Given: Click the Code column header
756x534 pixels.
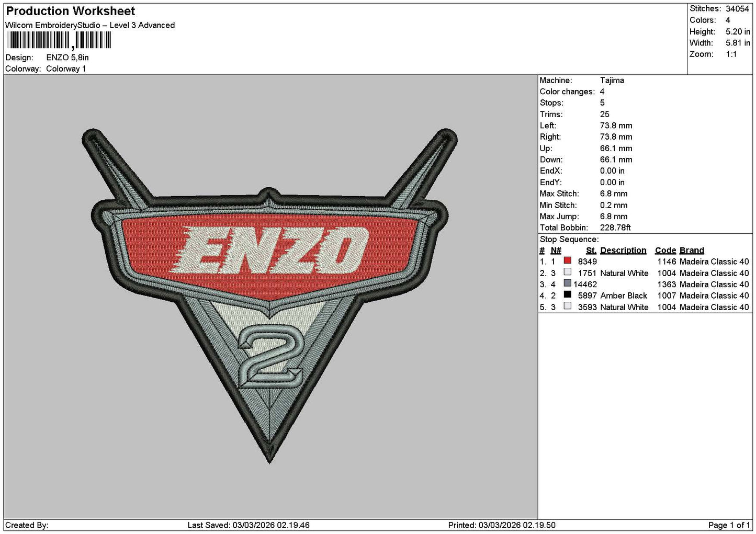Looking at the screenshot, I should pos(665,251).
